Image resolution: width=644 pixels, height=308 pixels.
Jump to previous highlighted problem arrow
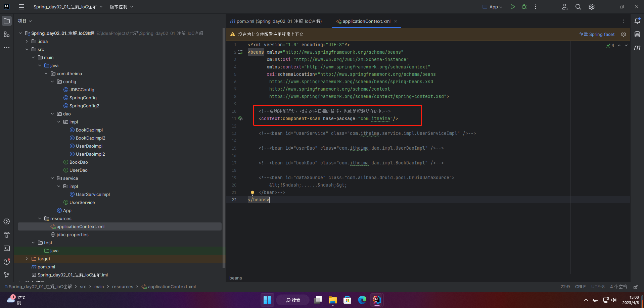(619, 46)
